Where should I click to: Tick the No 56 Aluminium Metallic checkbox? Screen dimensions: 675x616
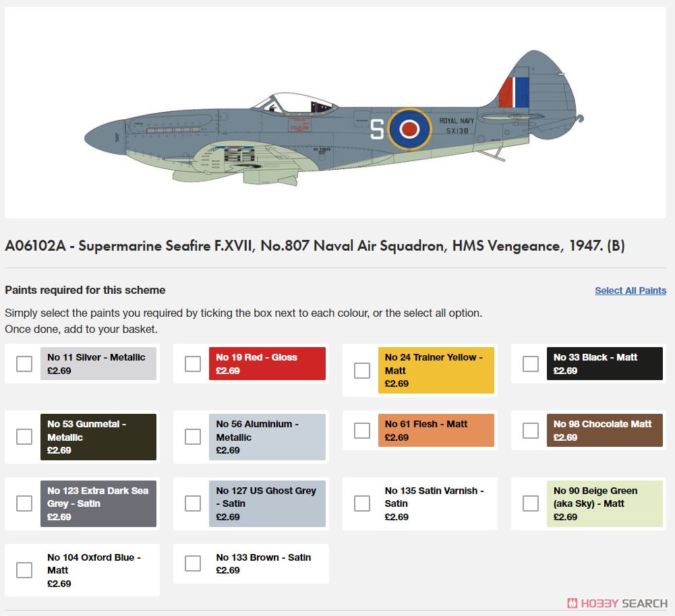[192, 437]
